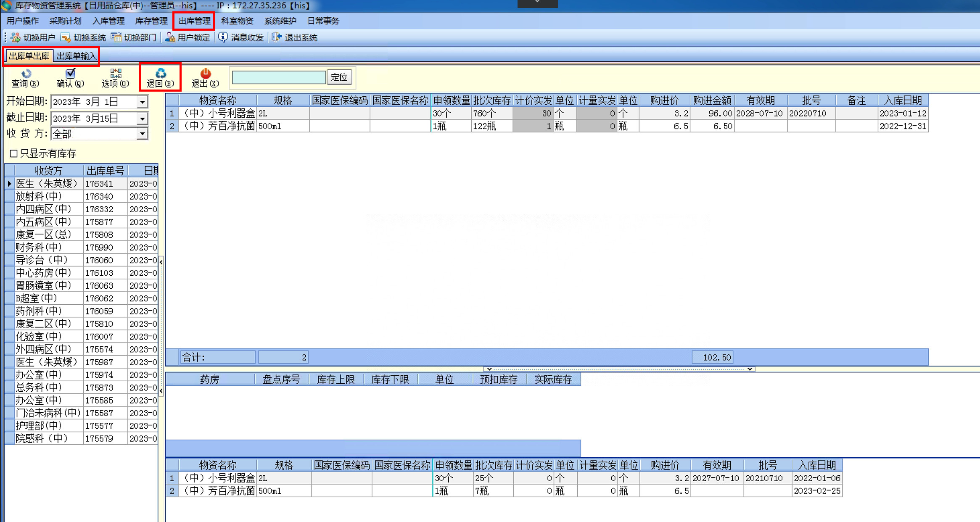Open 消息收发 messaging info icon

pyautogui.click(x=223, y=37)
